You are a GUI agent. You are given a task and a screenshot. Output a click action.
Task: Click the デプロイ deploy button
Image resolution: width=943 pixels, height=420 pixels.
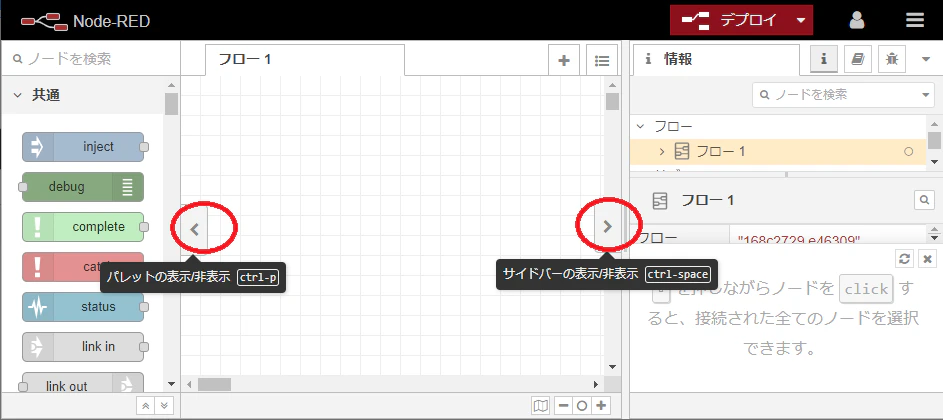point(730,20)
